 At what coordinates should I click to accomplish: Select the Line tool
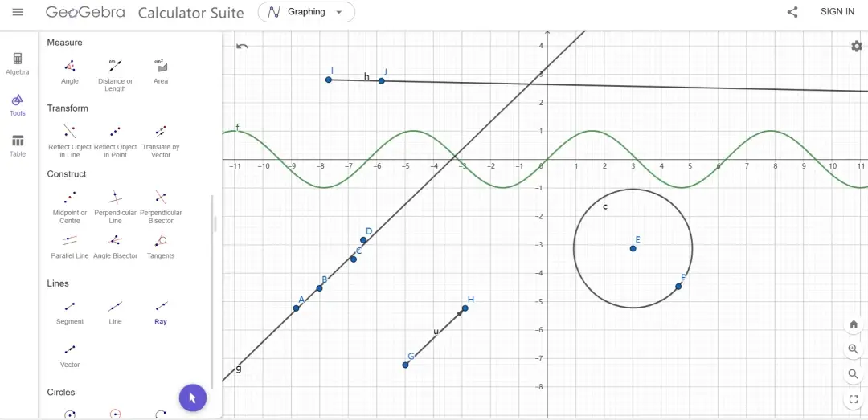click(x=115, y=312)
